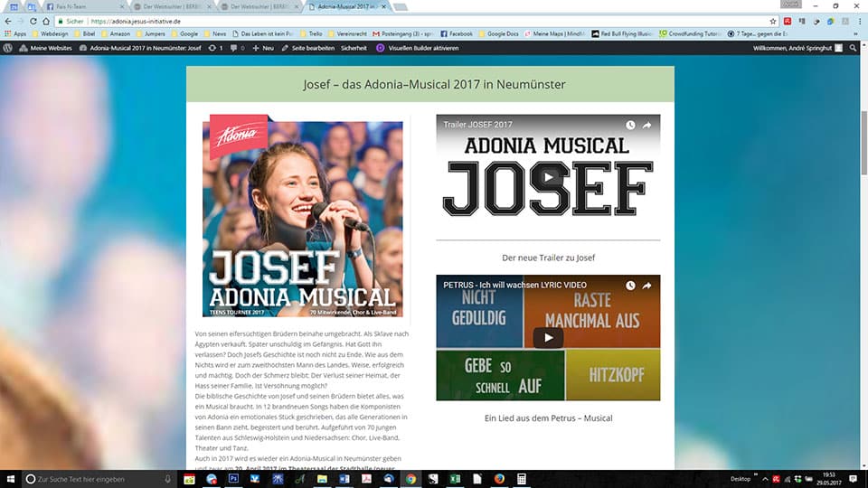Click the red extension icon beside the star
Screen dimensions: 868x488
788,21
